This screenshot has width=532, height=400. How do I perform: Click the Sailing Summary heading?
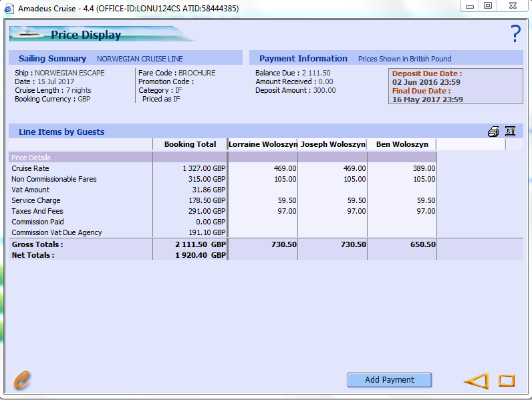52,58
